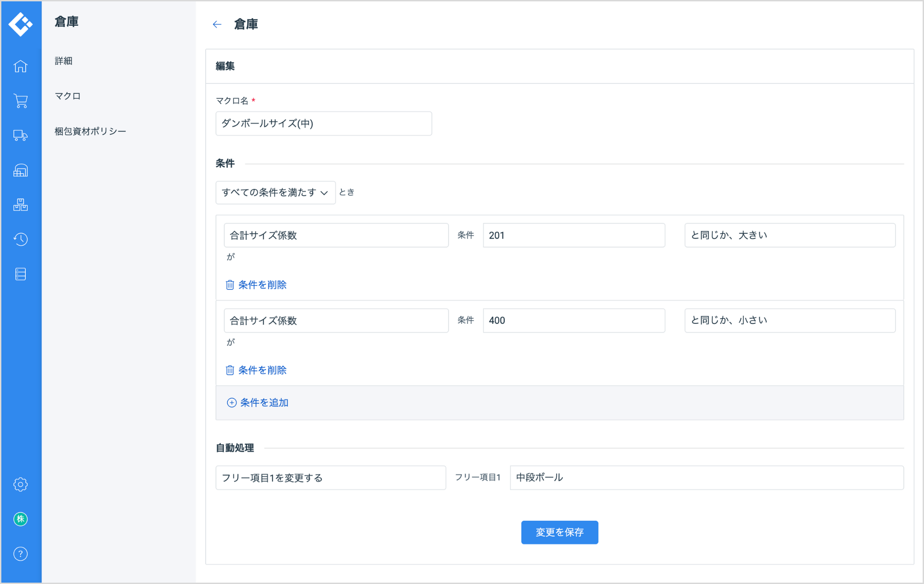The width and height of the screenshot is (924, 584).
Task: Click the home icon in the sidebar
Action: coord(20,66)
